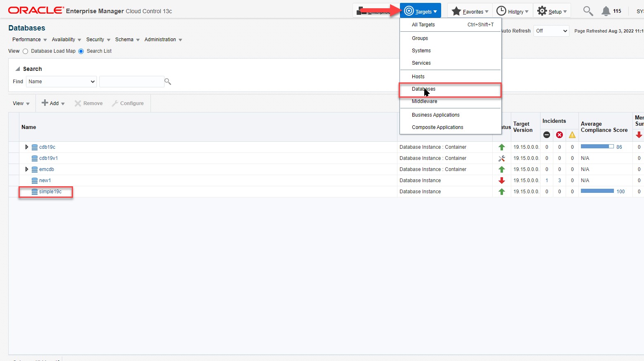644x361 pixels.
Task: Open new1 fatal incidents count 1
Action: click(x=547, y=180)
